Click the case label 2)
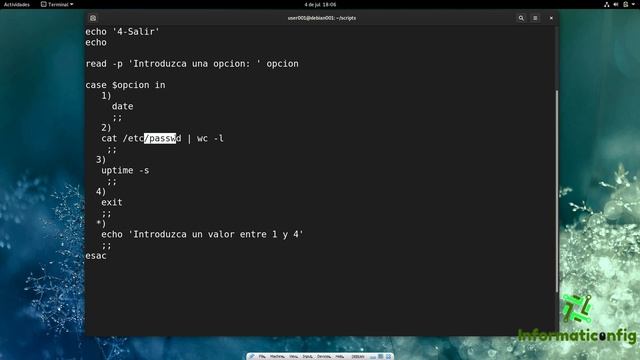 point(106,127)
